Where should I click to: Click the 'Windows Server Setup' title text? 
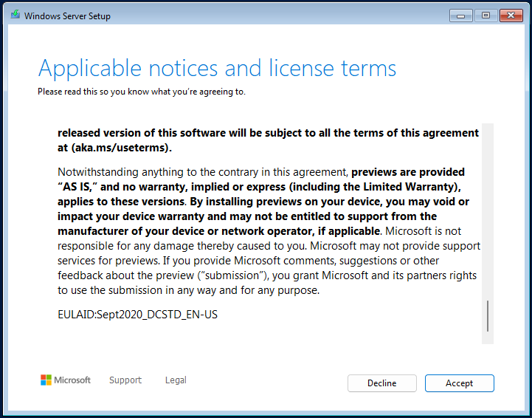67,16
